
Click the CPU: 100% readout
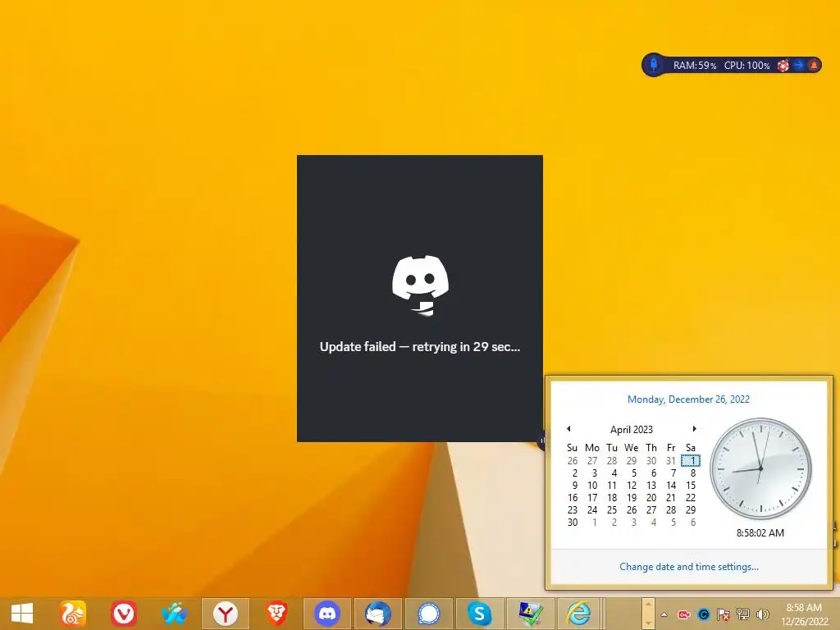click(x=746, y=66)
